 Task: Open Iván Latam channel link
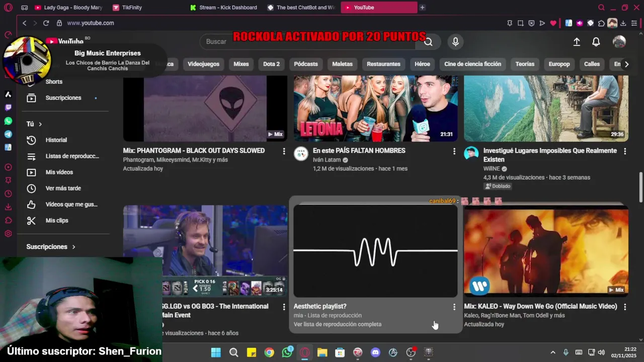pos(327,160)
